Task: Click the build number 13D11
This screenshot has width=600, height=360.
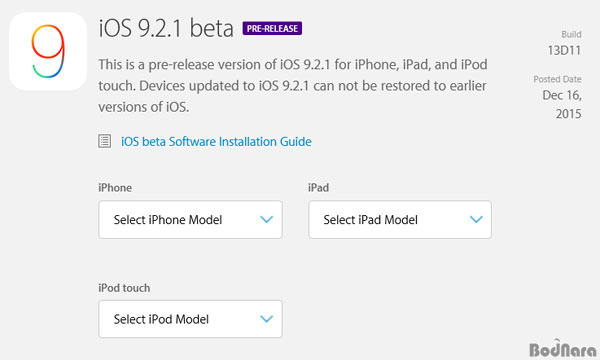Action: pyautogui.click(x=564, y=50)
